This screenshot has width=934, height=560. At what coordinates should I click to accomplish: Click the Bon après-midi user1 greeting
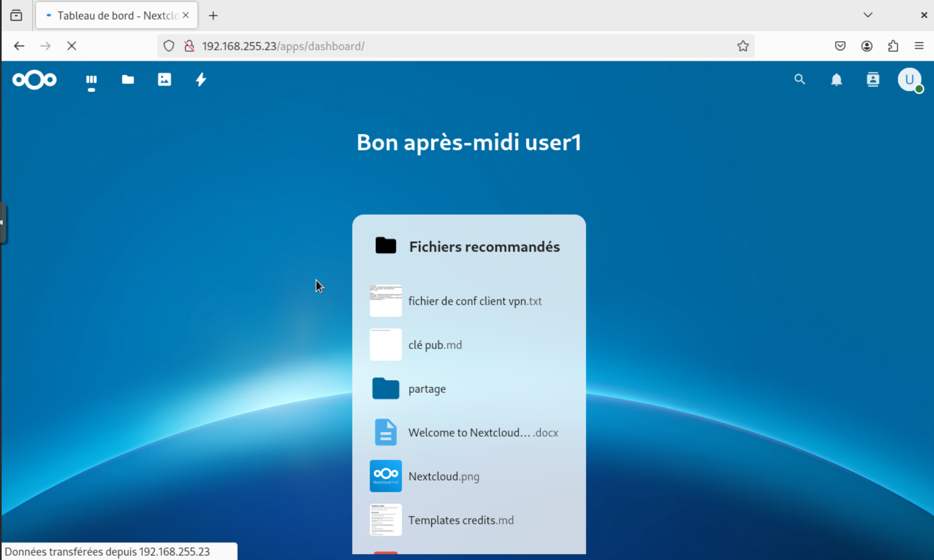pos(469,143)
